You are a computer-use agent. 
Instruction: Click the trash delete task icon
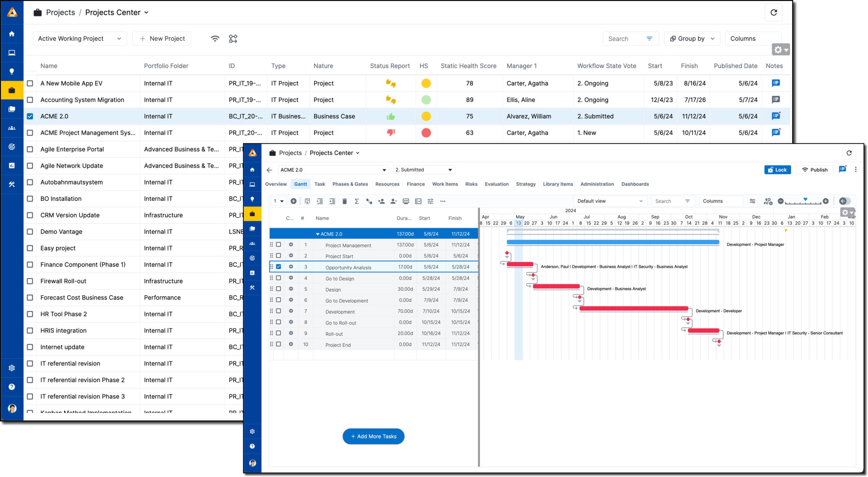pyautogui.click(x=345, y=201)
